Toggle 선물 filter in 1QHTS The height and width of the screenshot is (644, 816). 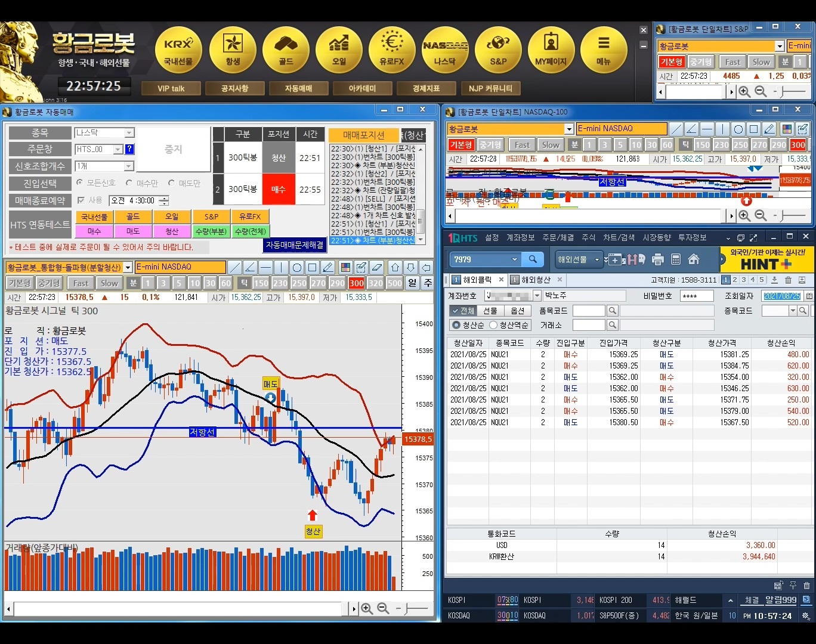pyautogui.click(x=490, y=311)
